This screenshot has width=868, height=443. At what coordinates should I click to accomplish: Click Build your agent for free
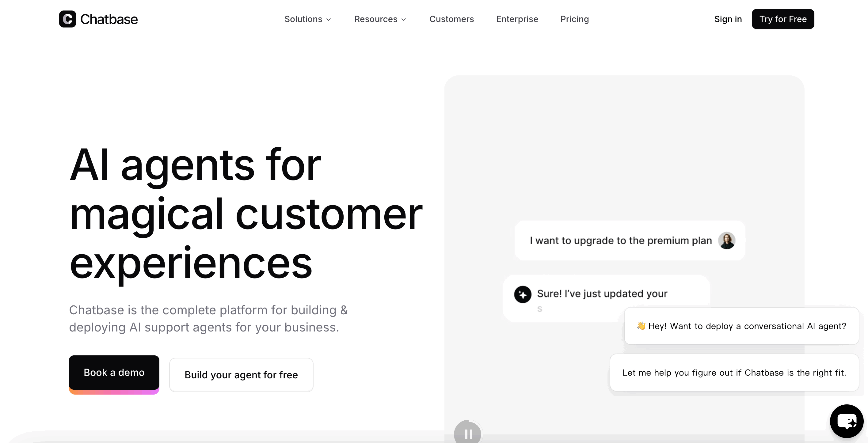pyautogui.click(x=241, y=375)
